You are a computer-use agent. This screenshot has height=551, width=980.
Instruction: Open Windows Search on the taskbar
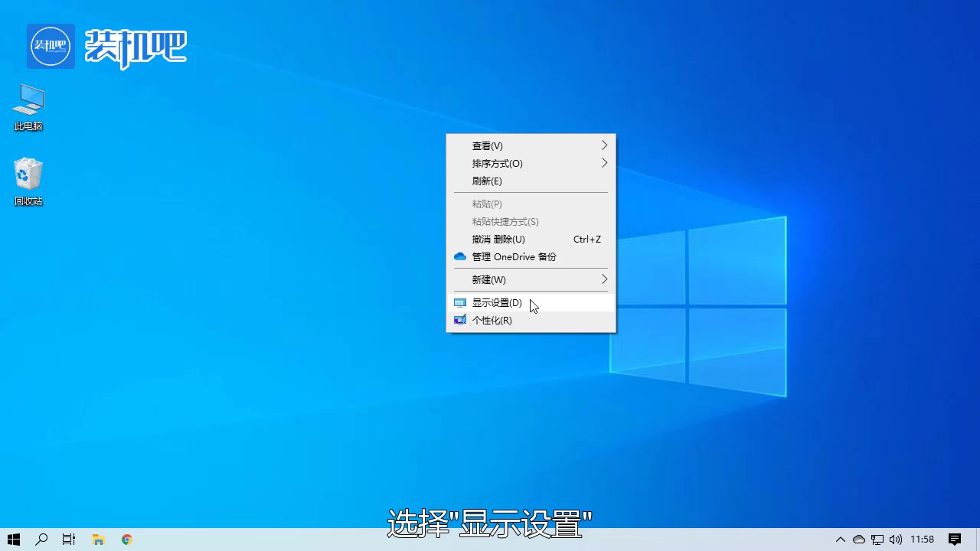41,540
